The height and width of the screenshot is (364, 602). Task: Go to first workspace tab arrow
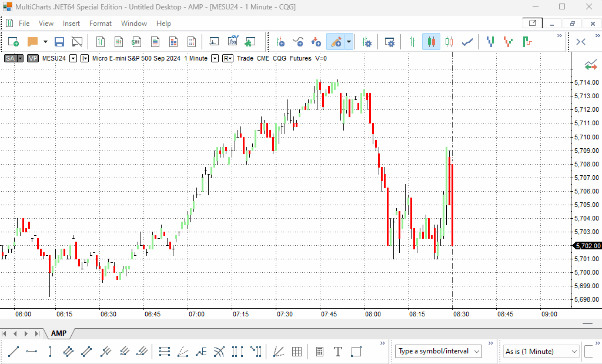[x=5, y=333]
